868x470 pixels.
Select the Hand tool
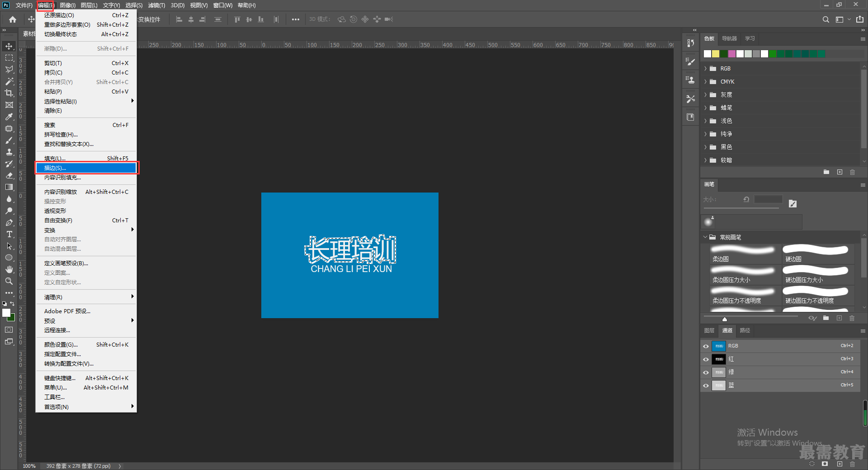[9, 269]
